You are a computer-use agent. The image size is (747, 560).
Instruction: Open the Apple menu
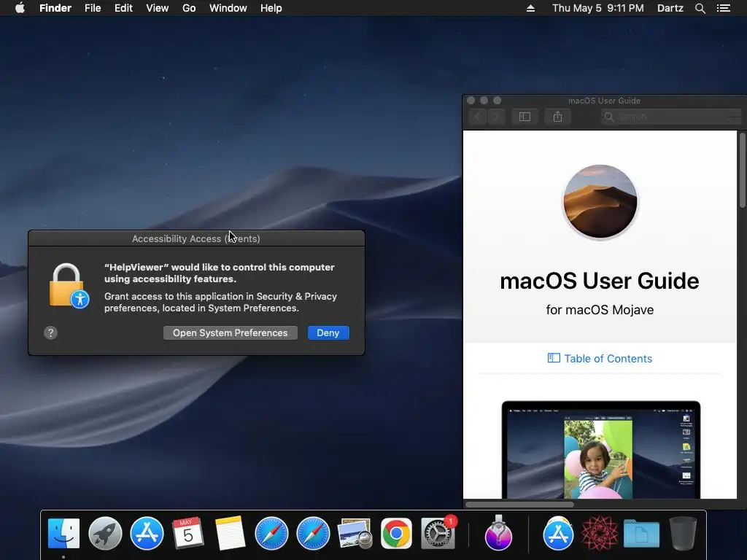[x=20, y=8]
